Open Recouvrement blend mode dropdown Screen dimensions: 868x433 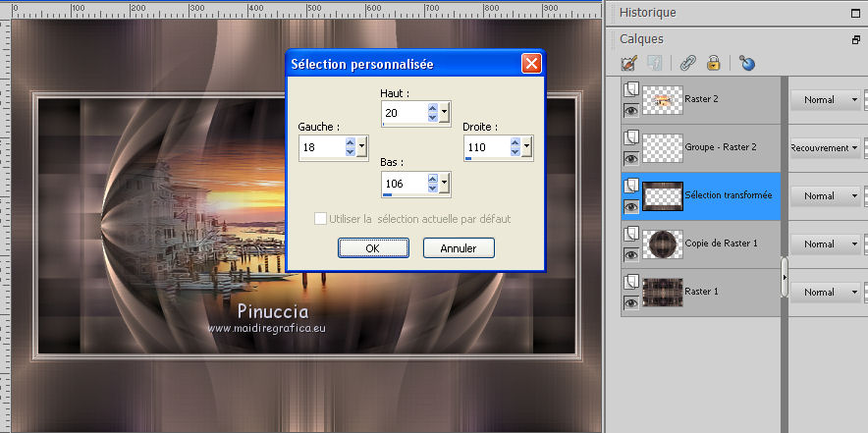pos(825,148)
